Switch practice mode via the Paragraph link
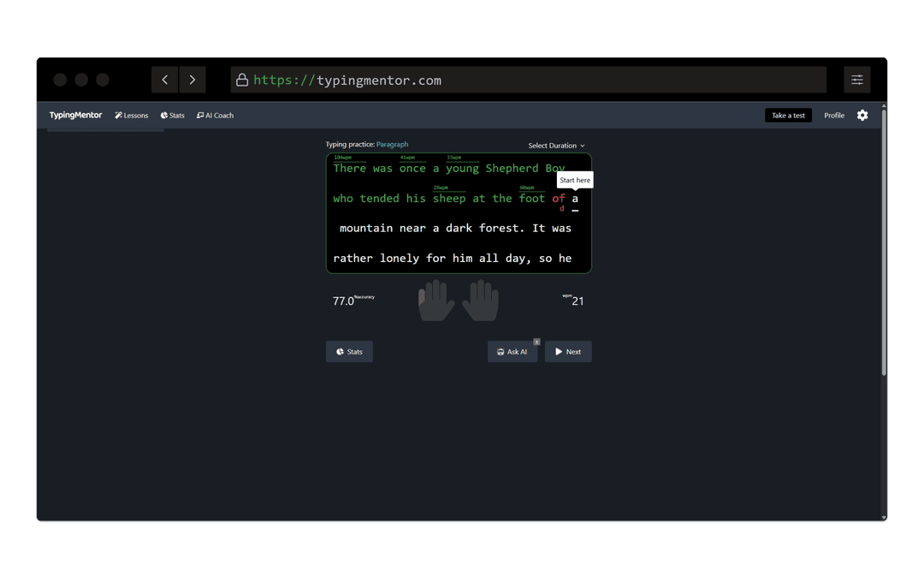Viewport: 924px width, 578px height. [393, 144]
